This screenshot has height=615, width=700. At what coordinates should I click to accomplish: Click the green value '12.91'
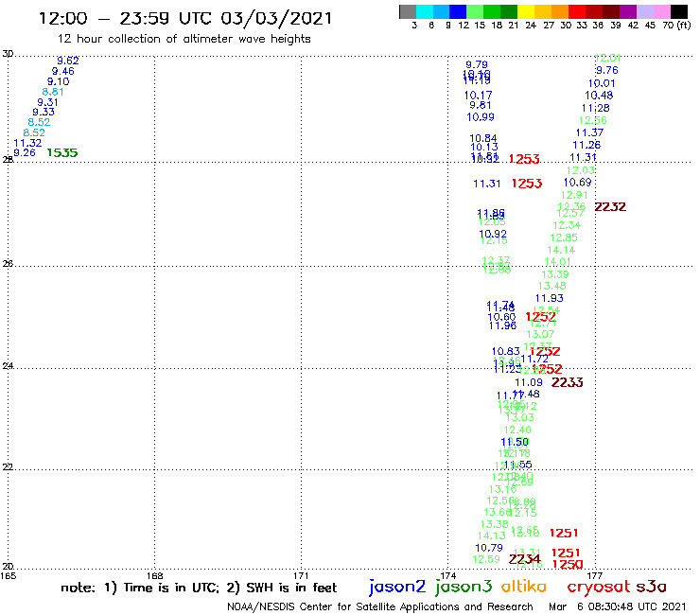574,195
